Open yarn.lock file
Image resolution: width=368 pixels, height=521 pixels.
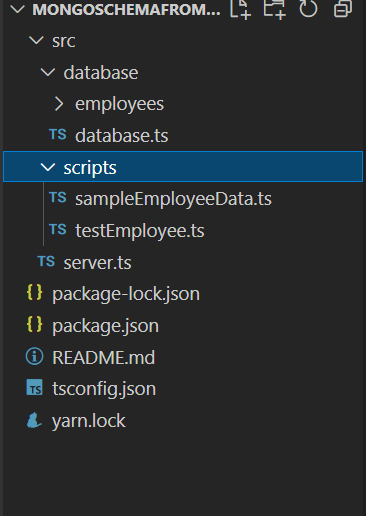tap(89, 421)
